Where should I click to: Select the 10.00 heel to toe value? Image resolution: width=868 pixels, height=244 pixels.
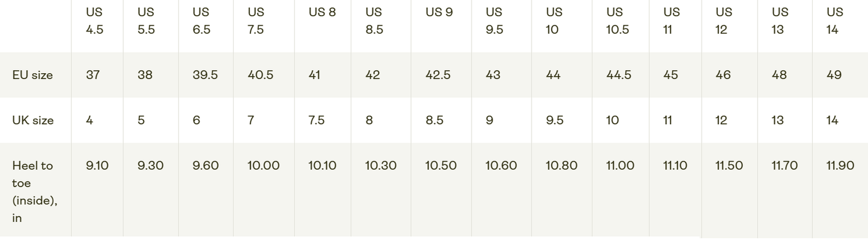coord(263,165)
